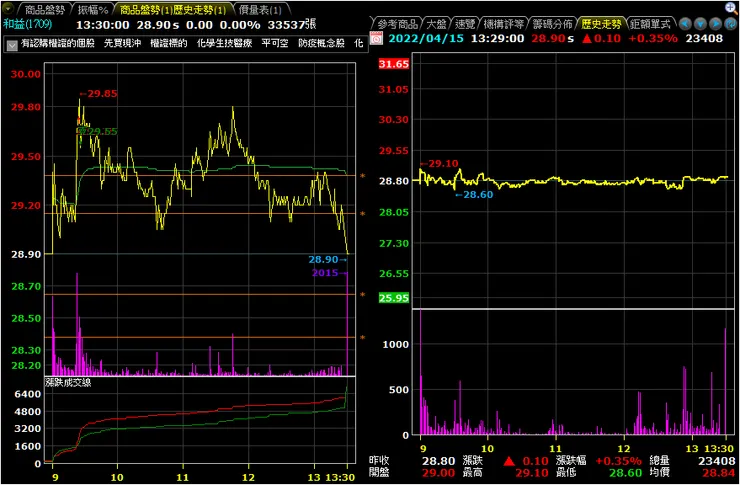Click the blue down arrow icon
Screen dimensions: 740x485
(701, 24)
